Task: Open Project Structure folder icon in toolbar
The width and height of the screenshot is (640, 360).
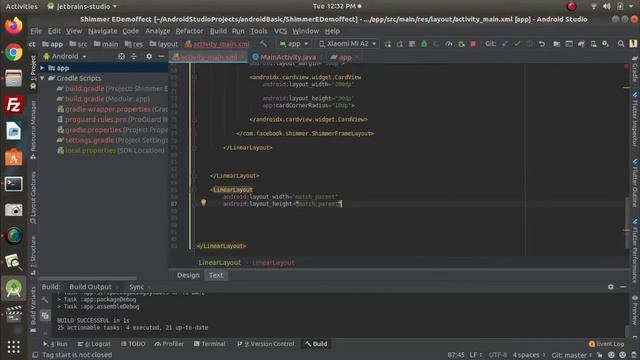Action: (557, 44)
